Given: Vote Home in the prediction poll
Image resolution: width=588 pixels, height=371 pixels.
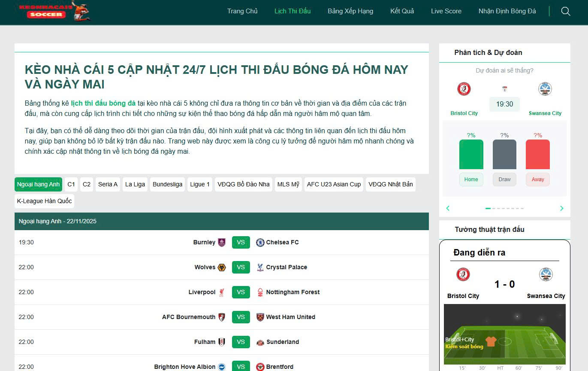Looking at the screenshot, I should pyautogui.click(x=471, y=179).
